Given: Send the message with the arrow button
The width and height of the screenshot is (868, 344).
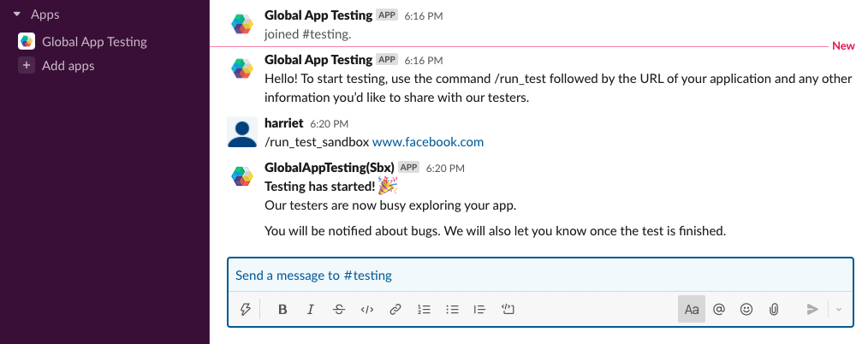Looking at the screenshot, I should (x=812, y=310).
